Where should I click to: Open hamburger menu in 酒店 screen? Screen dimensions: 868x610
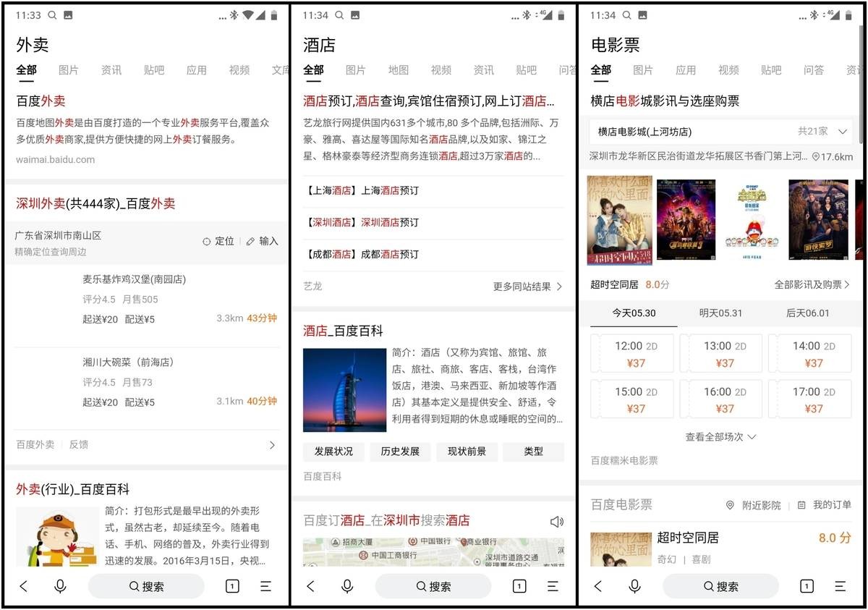[x=553, y=586]
